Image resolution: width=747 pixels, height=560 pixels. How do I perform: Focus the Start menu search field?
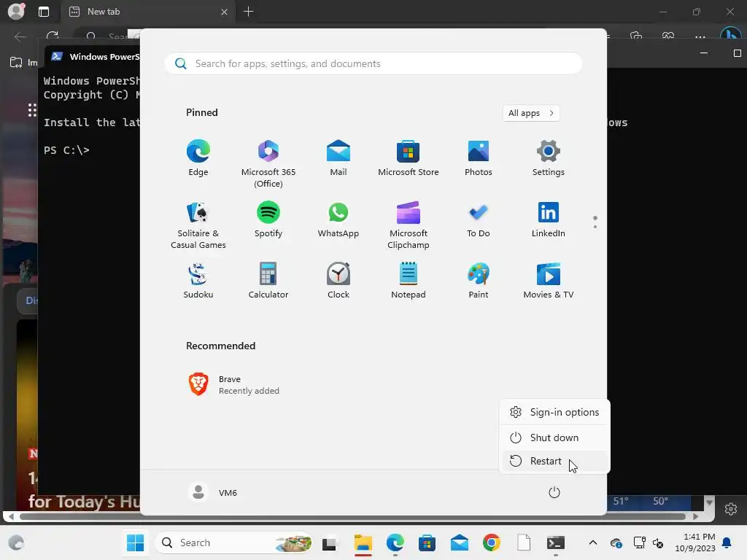tap(373, 63)
